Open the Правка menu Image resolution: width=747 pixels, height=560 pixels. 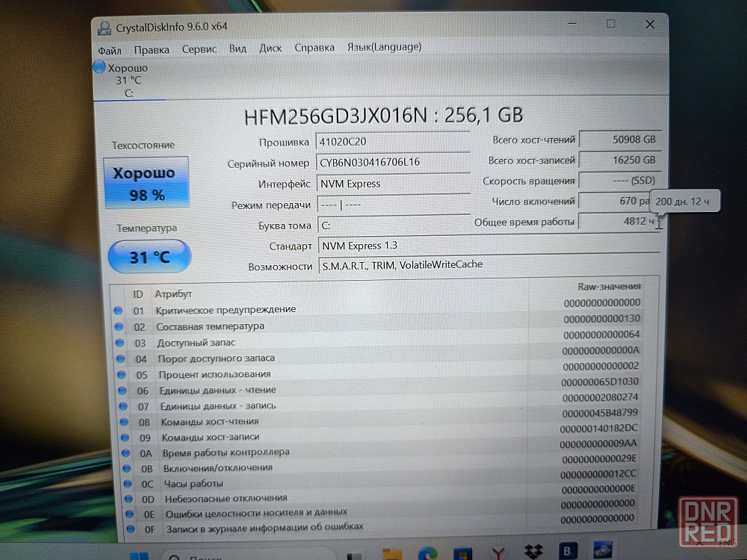(152, 50)
